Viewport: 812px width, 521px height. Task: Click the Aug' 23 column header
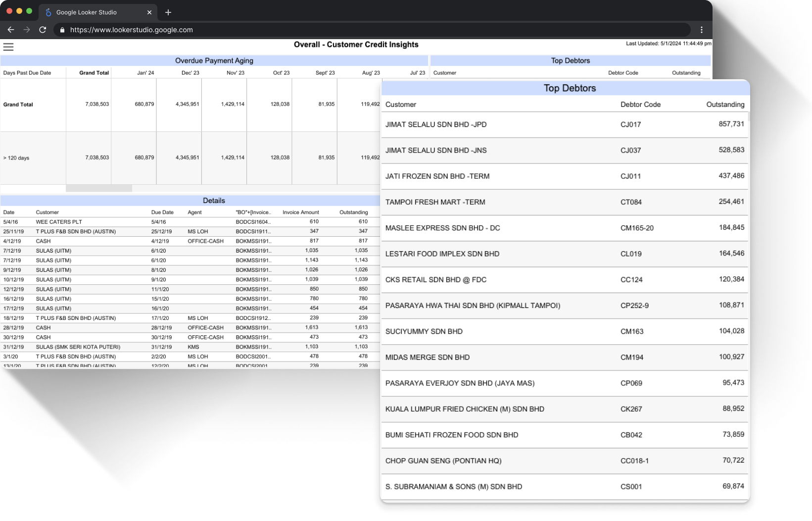(371, 73)
